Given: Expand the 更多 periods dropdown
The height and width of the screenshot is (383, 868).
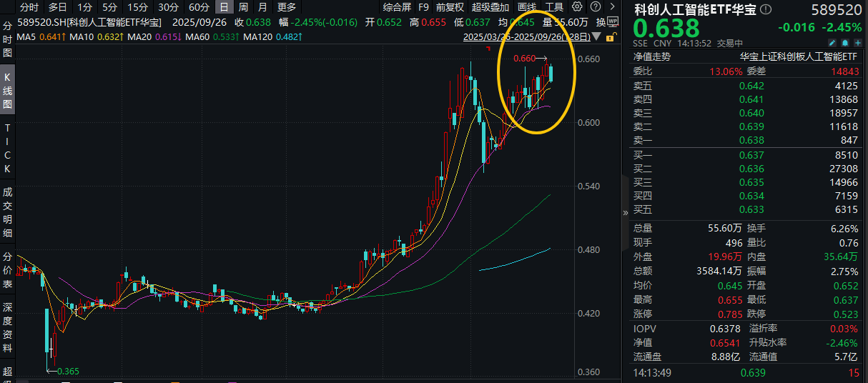Looking at the screenshot, I should [287, 7].
